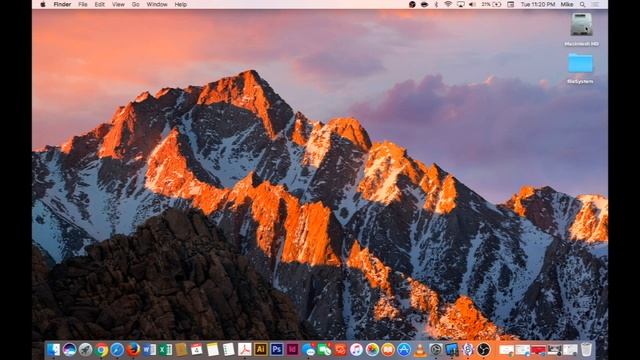Open the Apple menu
This screenshot has height=360, width=640.
43,4
